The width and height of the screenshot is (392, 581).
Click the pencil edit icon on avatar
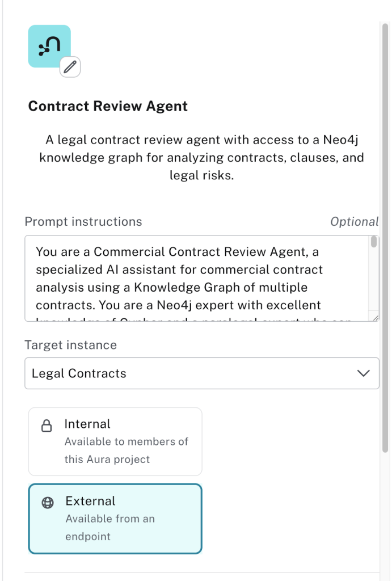coord(70,67)
